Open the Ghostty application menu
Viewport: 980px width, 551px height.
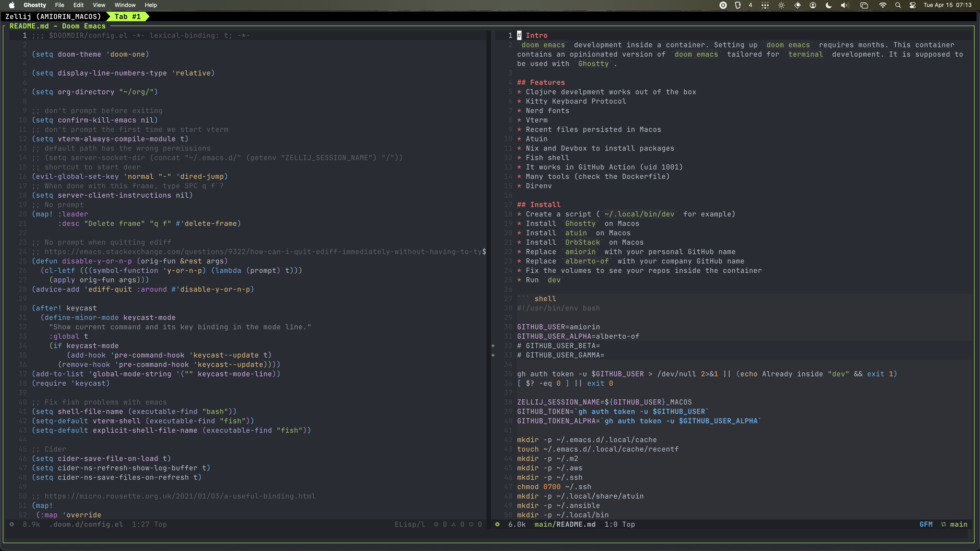35,5
